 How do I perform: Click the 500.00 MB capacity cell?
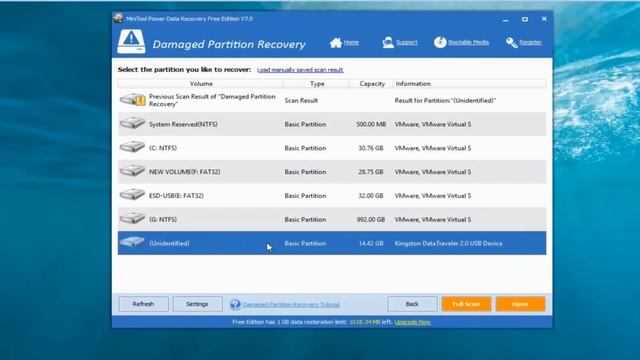(371, 124)
